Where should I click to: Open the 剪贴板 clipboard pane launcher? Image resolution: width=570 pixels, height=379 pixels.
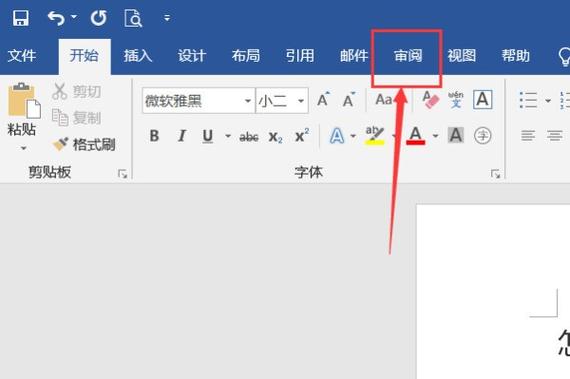pos(123,174)
